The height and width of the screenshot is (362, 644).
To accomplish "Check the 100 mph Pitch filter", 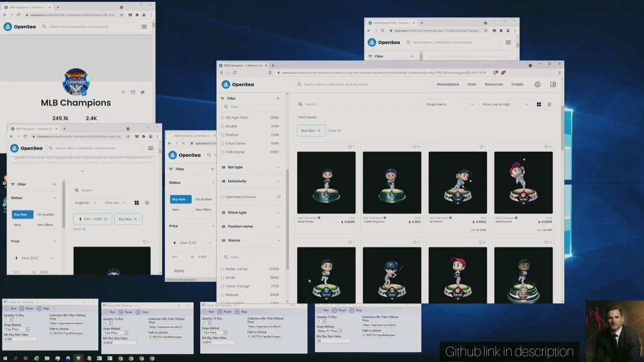I will (x=222, y=118).
